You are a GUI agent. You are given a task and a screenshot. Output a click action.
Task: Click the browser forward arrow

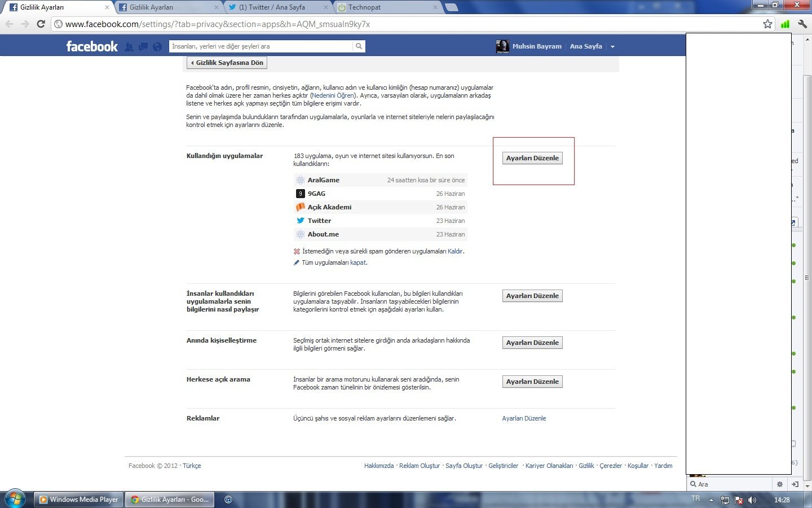(25, 24)
